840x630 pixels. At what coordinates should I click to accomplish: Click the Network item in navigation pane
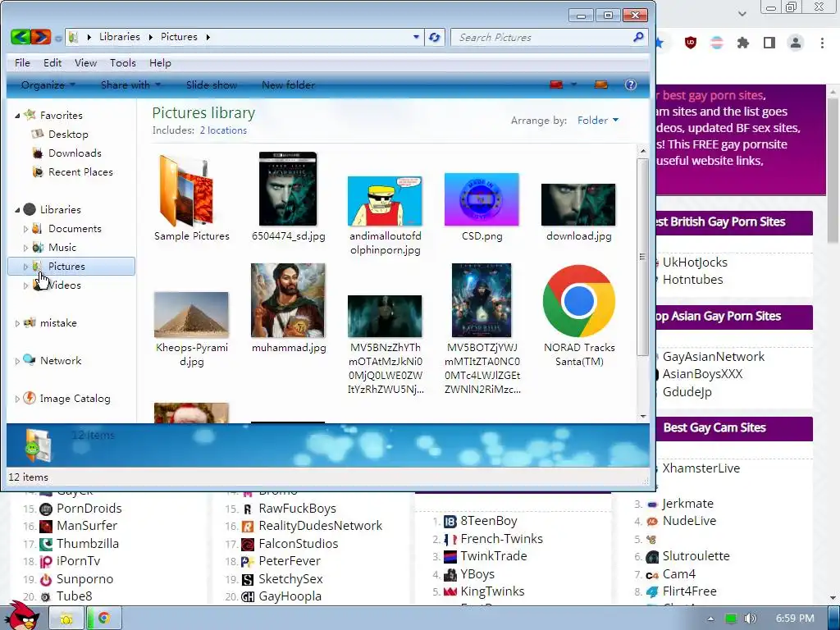(x=61, y=361)
